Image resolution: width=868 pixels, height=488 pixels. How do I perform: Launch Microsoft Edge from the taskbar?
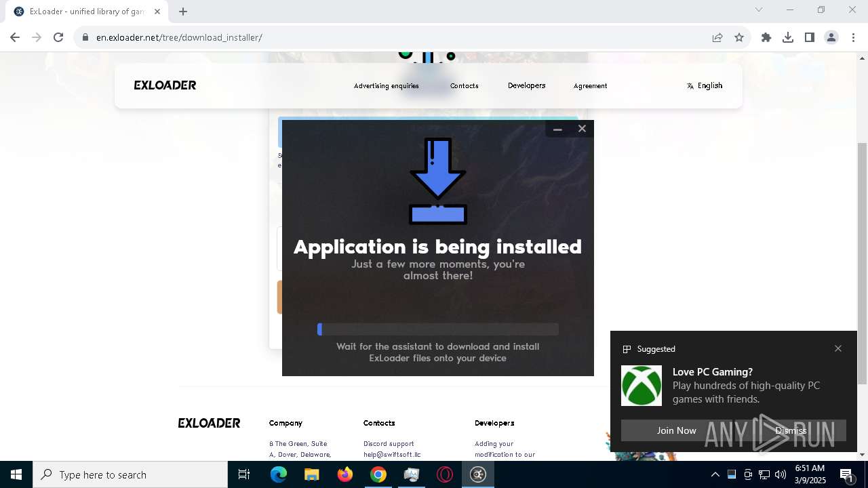pos(279,474)
